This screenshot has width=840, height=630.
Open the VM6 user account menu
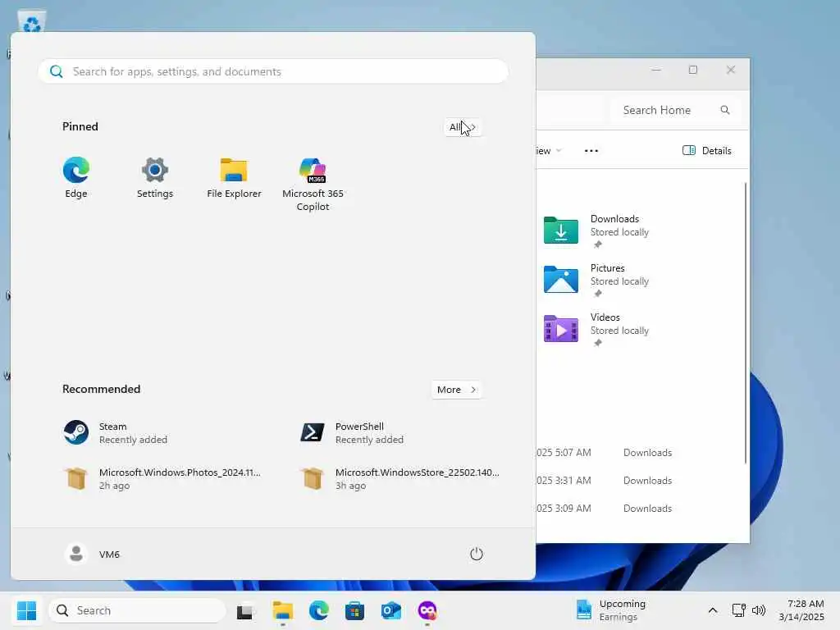(x=92, y=554)
